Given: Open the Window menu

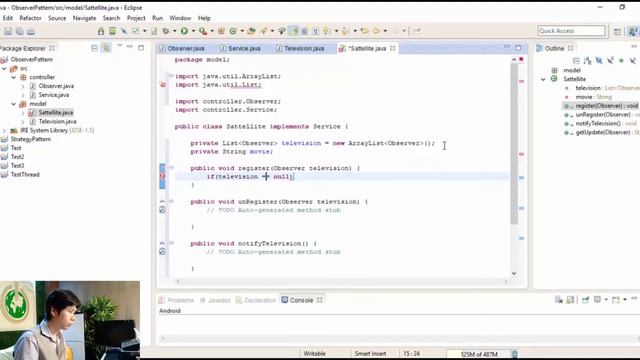Looking at the screenshot, I should tap(180, 18).
